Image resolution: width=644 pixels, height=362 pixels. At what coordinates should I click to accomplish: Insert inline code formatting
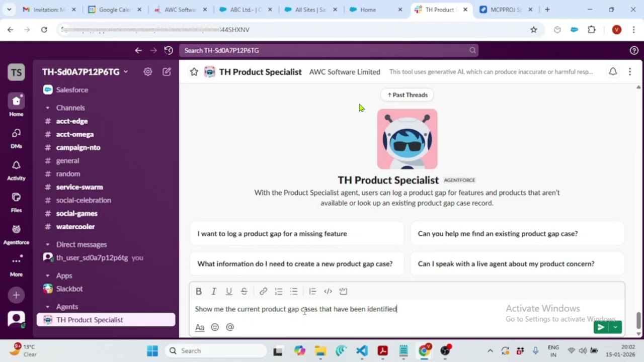tap(328, 291)
